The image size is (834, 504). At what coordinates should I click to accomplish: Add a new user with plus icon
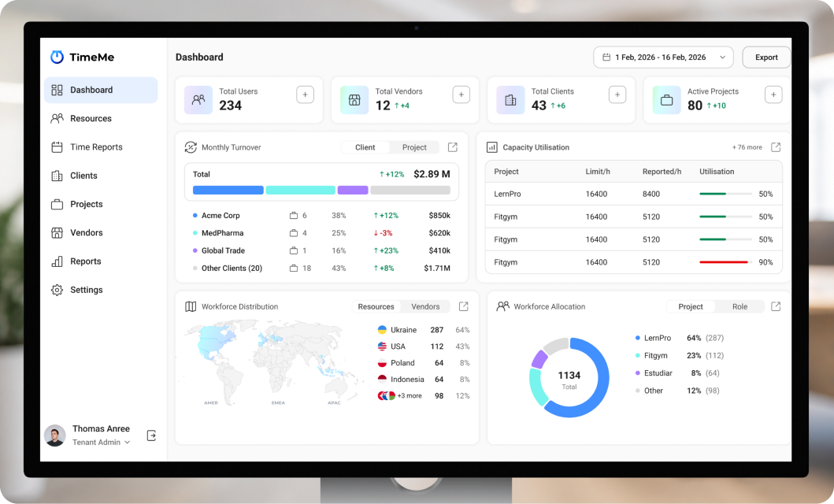tap(305, 94)
